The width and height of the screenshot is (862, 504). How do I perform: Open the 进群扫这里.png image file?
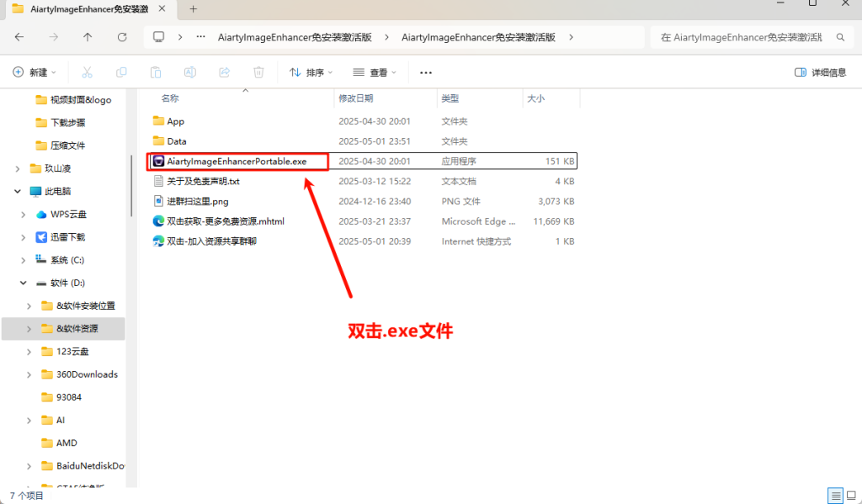click(x=197, y=201)
